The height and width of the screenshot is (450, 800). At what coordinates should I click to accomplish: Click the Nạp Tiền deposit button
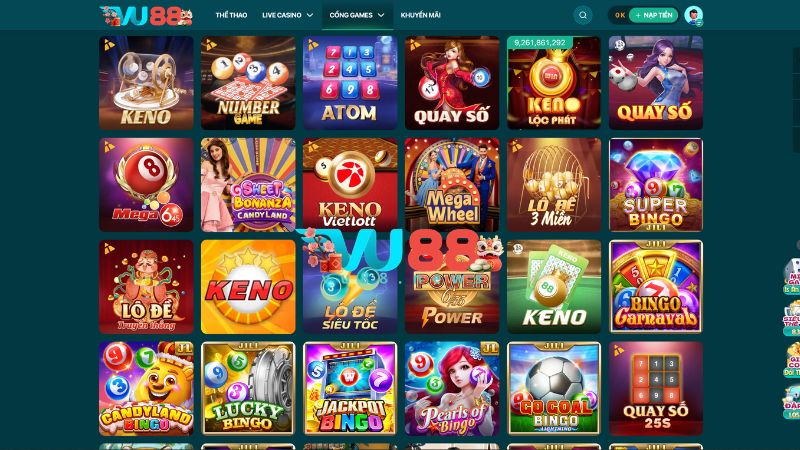[x=654, y=15]
